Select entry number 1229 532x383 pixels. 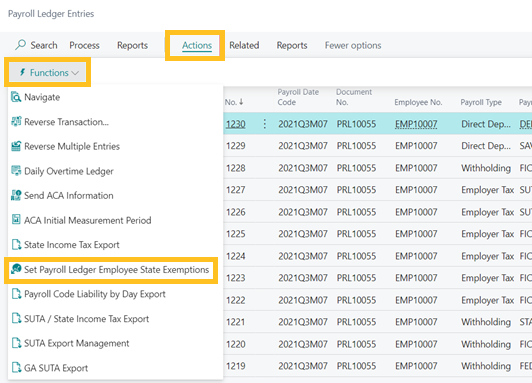point(235,146)
